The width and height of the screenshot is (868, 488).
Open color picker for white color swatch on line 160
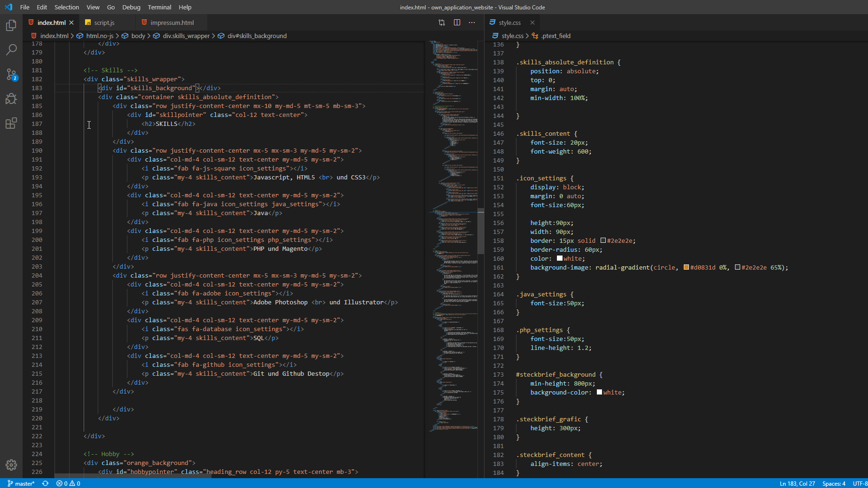[x=559, y=258]
